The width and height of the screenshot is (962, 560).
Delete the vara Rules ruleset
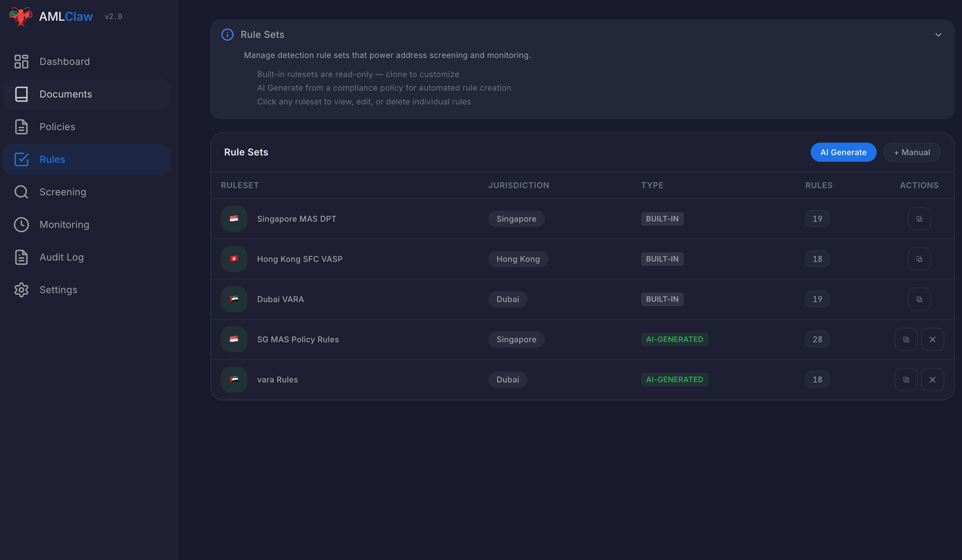pyautogui.click(x=932, y=379)
